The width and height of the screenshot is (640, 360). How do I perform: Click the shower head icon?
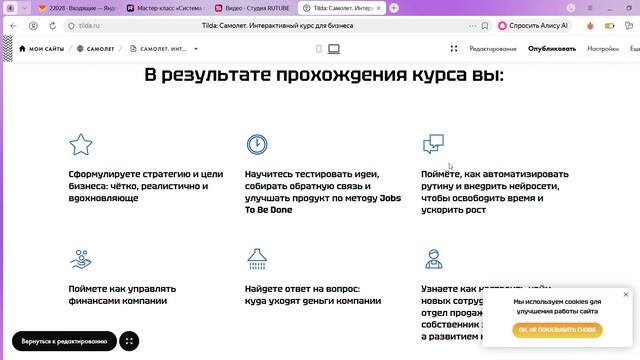pyautogui.click(x=257, y=259)
